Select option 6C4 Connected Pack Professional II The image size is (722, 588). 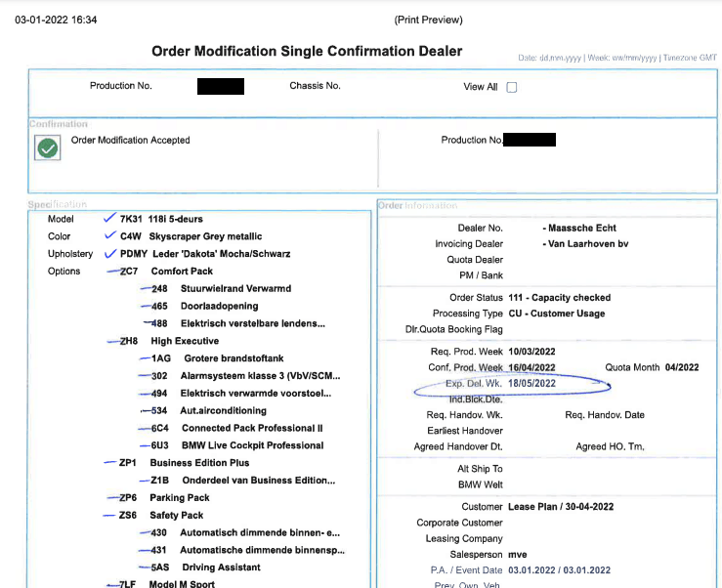236,428
